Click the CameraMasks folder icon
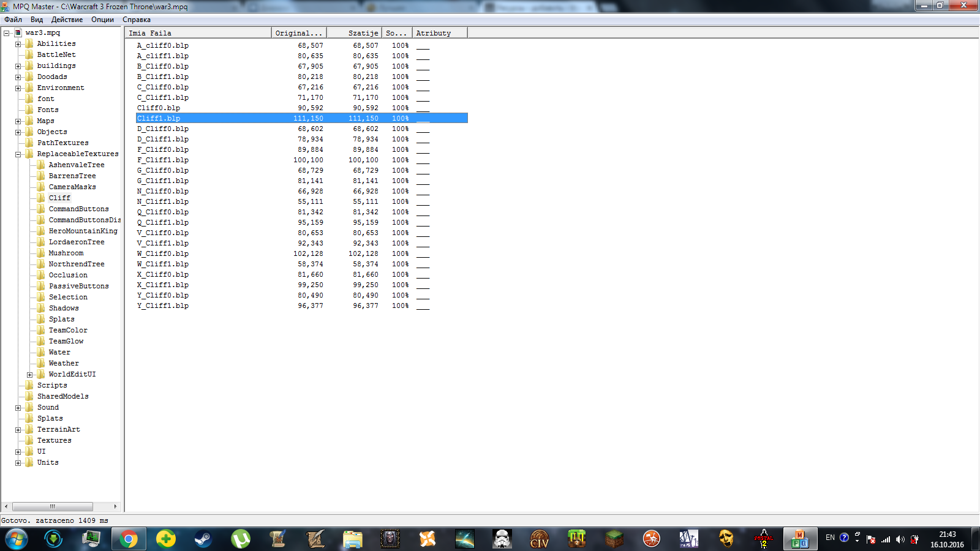This screenshot has height=551, width=980. point(41,187)
